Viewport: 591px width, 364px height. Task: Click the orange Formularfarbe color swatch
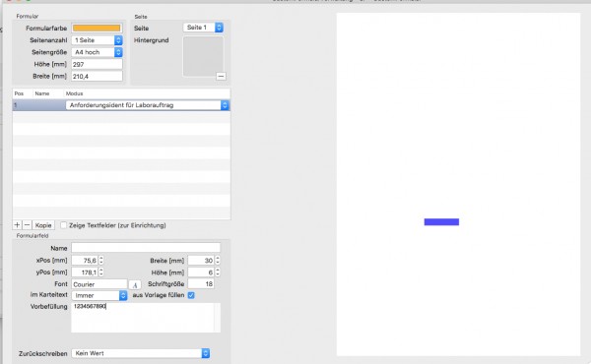coord(97,29)
